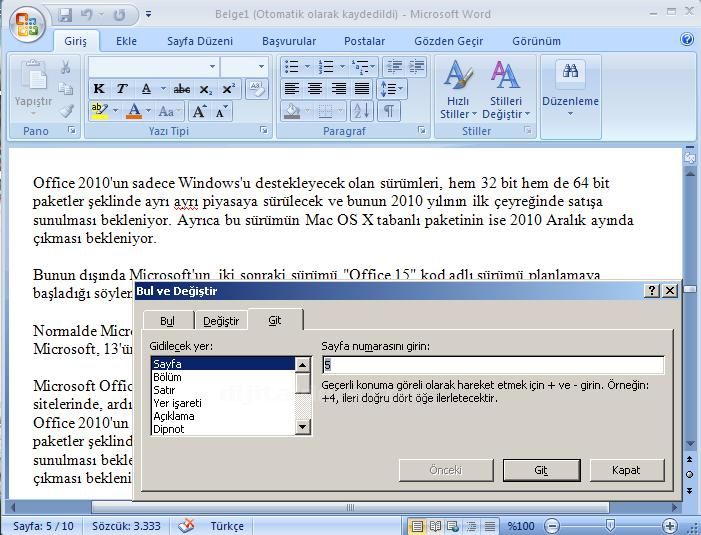Image resolution: width=701 pixels, height=535 pixels.
Task: Apply yellow text highlight color
Action: [100, 111]
